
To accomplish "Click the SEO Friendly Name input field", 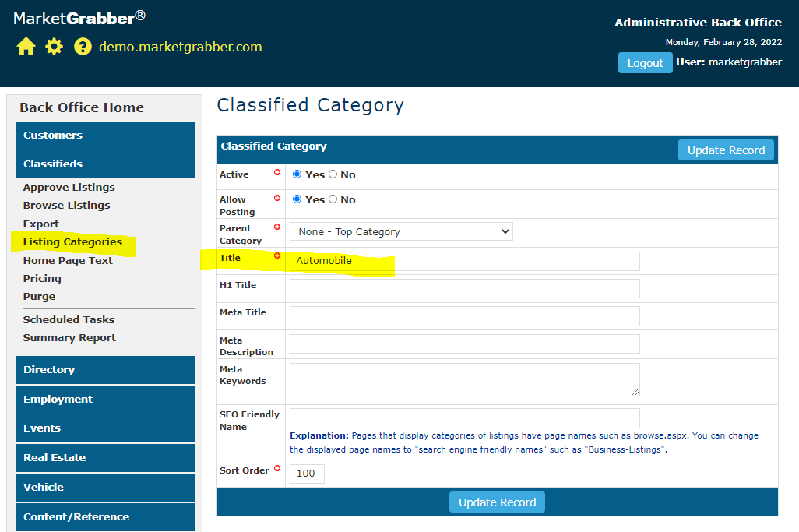I will (465, 418).
